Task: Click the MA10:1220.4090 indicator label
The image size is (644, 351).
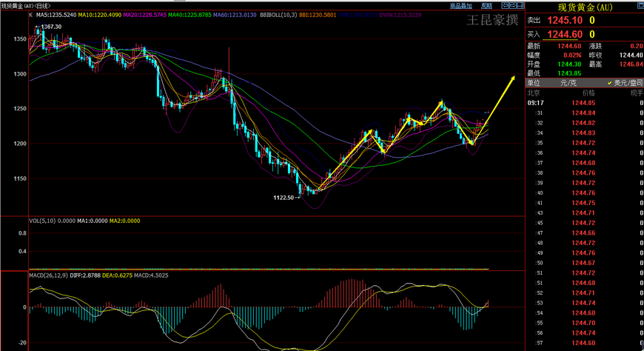Action: point(100,15)
